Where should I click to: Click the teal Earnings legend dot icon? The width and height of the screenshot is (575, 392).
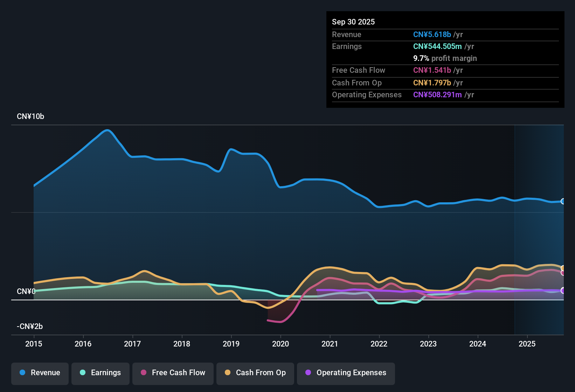click(82, 373)
